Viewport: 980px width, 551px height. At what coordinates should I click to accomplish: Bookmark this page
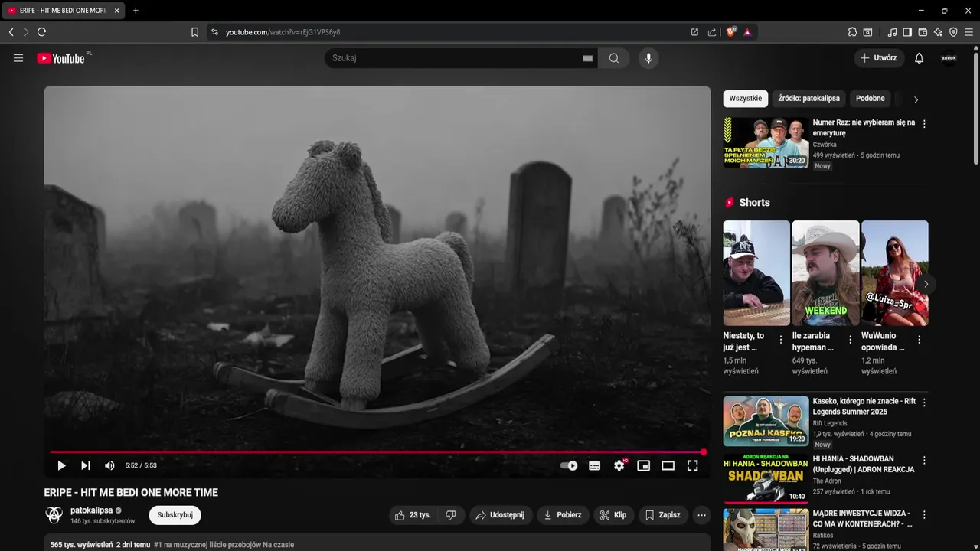point(194,32)
